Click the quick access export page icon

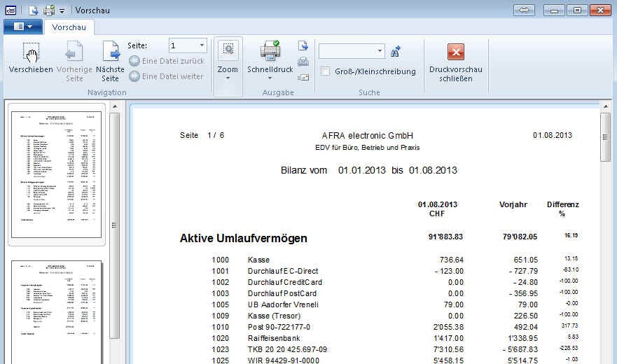[34, 10]
